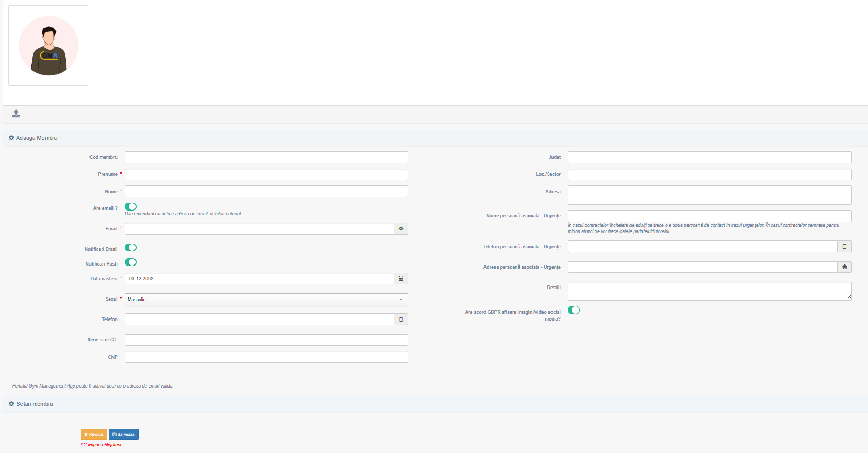
Task: Focus the Loc./Sector input field
Action: 709,174
